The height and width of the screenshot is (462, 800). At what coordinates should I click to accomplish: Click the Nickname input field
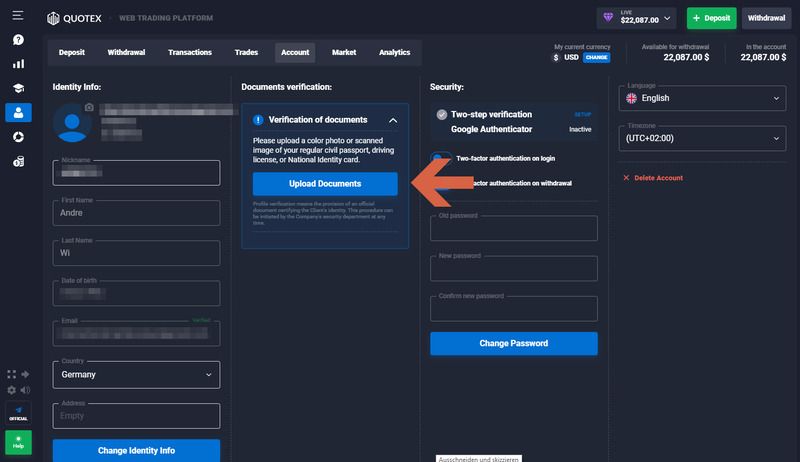pos(136,173)
